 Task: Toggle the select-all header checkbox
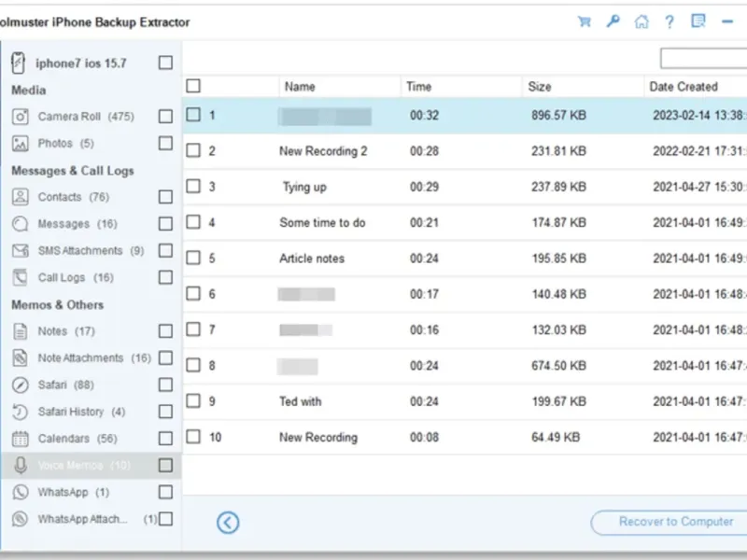[x=193, y=86]
